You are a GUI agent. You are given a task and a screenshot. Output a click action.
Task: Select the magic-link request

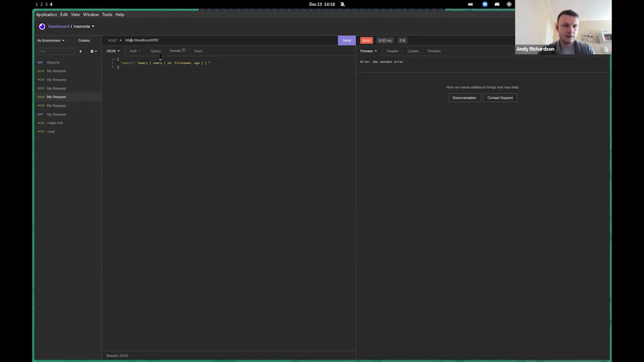pos(55,123)
